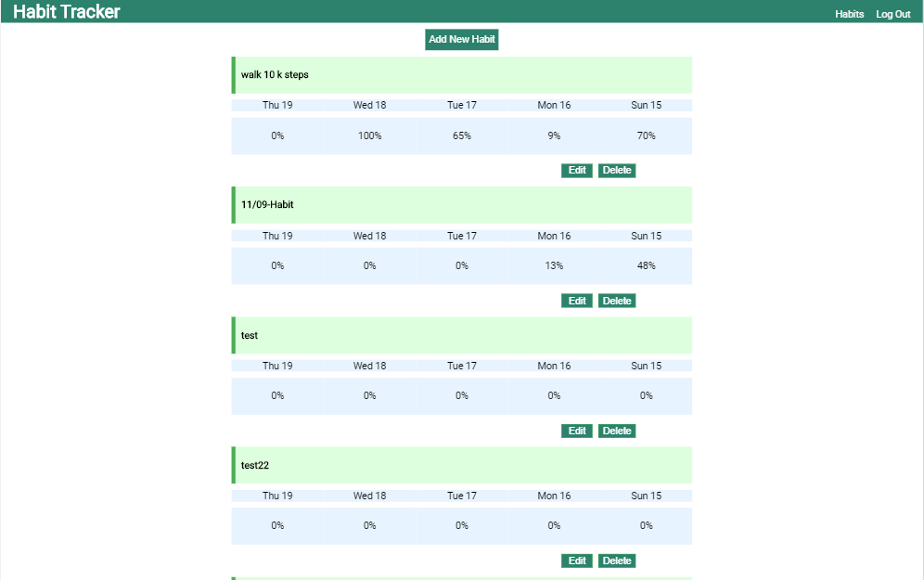
Task: Delete the habit named test22
Action: 617,560
